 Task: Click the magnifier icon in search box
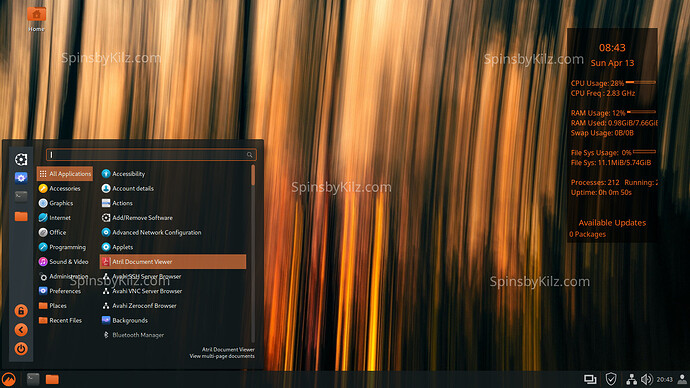[250, 154]
